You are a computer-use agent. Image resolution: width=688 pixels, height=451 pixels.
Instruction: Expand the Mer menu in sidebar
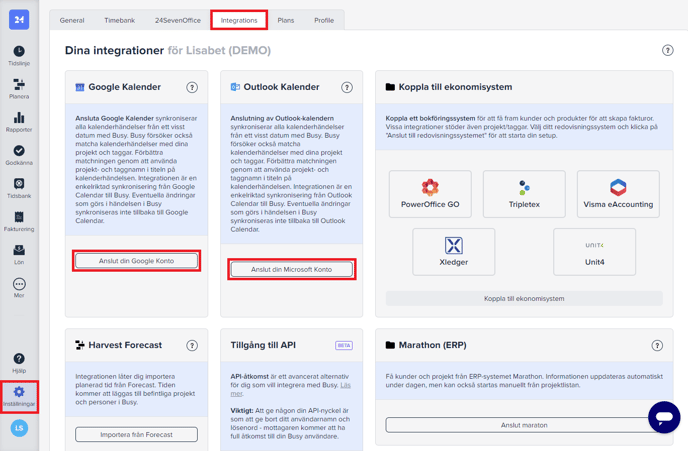(x=19, y=287)
